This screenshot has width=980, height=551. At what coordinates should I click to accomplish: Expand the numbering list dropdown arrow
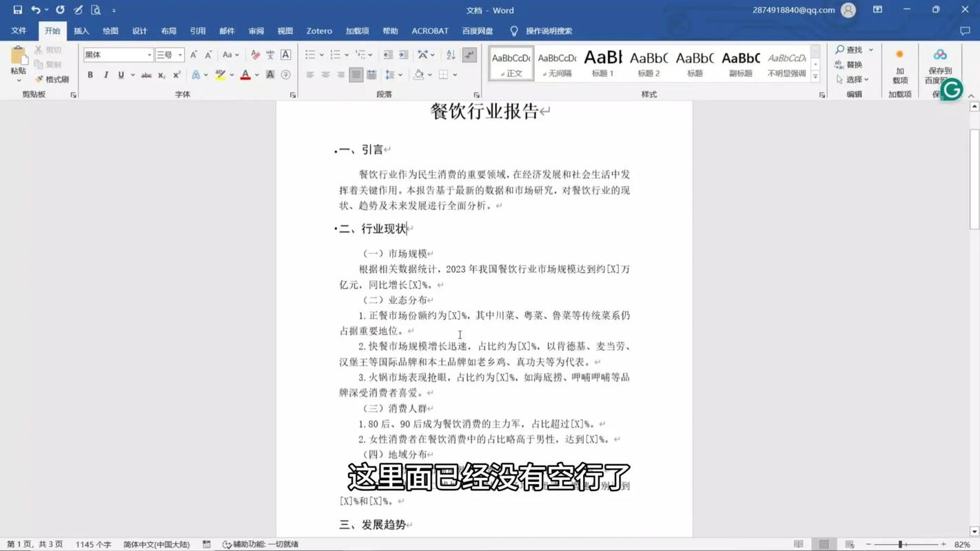click(x=347, y=54)
